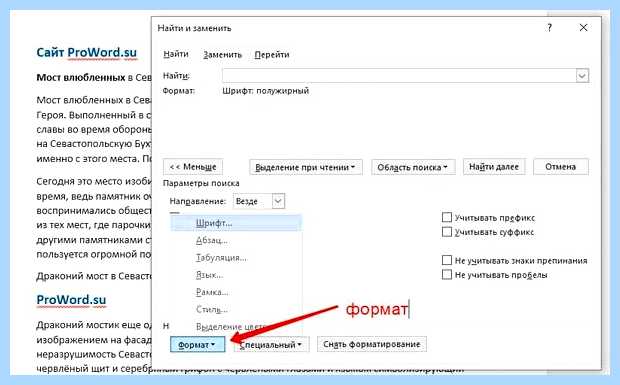The width and height of the screenshot is (620, 385).
Task: Click the Шрифт: полужирный format description
Action: tap(265, 91)
